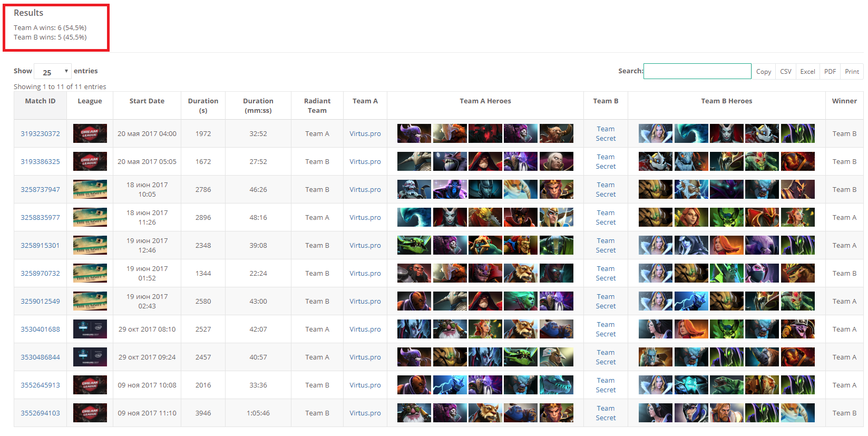Screen dimensions: 868x436
Task: Click match ID 3530486844
Action: (40, 357)
